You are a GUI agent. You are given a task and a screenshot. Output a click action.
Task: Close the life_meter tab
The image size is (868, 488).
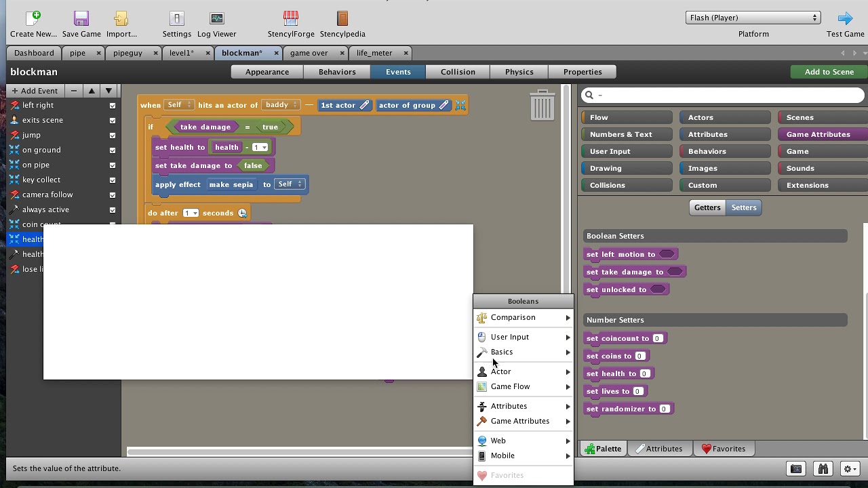[406, 53]
